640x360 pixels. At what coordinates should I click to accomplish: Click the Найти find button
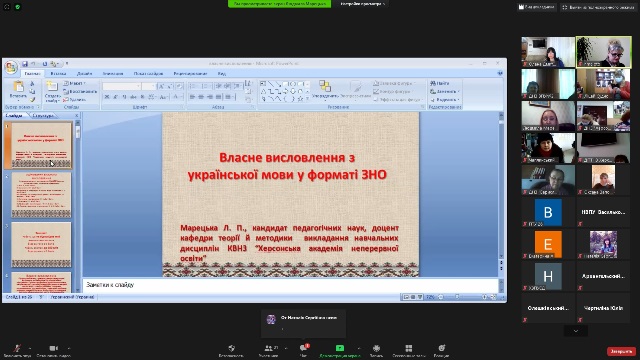[440, 83]
